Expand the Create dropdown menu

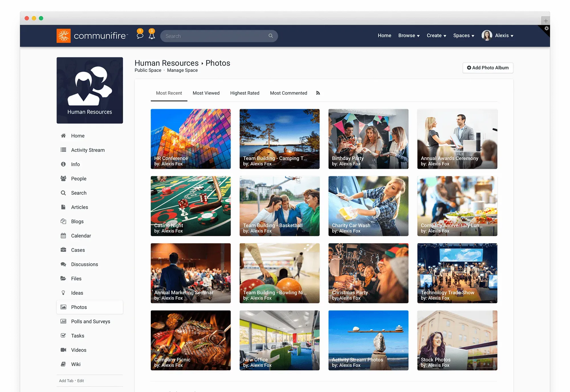436,36
